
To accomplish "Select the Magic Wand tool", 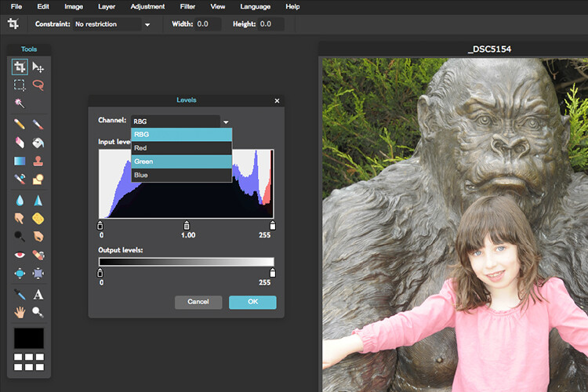I will click(x=20, y=103).
